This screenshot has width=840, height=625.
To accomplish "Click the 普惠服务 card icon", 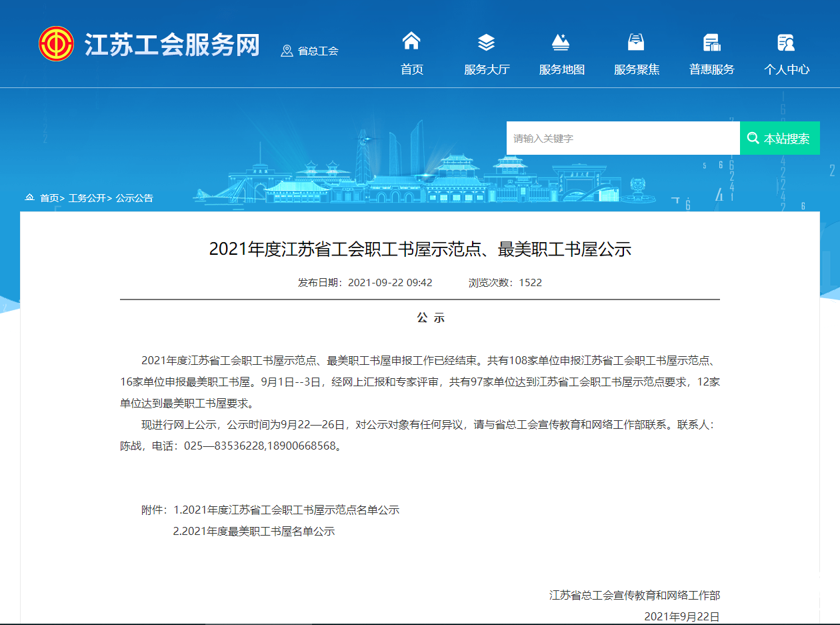I will [x=712, y=42].
